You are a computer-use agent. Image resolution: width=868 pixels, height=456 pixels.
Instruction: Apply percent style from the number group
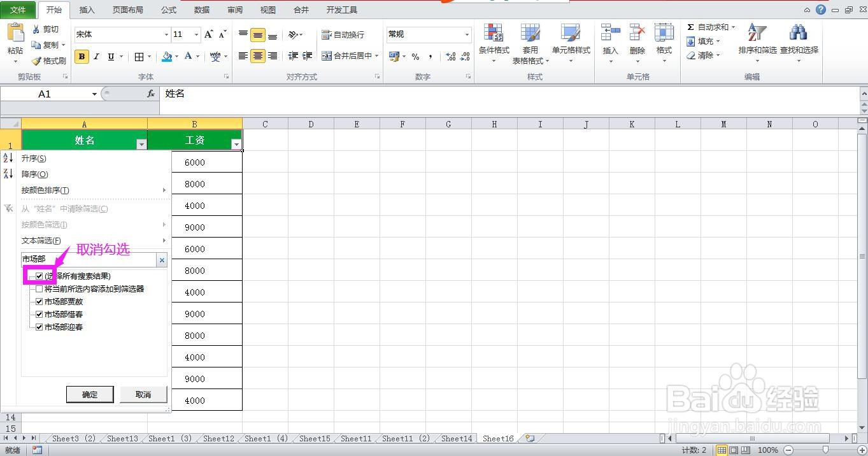click(415, 56)
